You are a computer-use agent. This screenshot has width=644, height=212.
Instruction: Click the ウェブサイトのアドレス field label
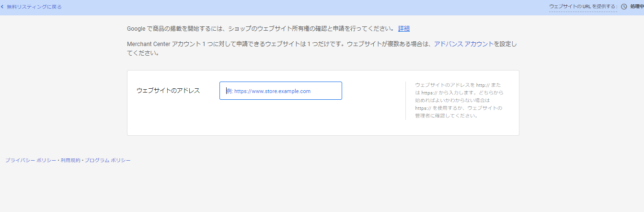click(168, 91)
